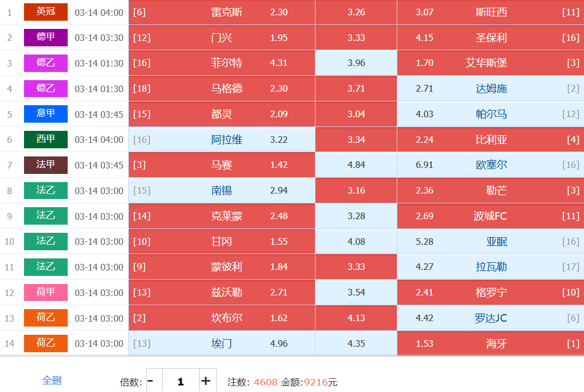Click the 荷甲 league badge
Viewport: 584px width, 392px height.
coord(46,293)
